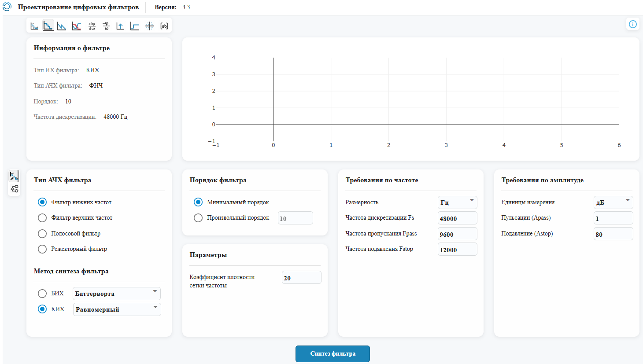Open the Размерность Гц units dropdown
The width and height of the screenshot is (643, 364).
click(458, 202)
